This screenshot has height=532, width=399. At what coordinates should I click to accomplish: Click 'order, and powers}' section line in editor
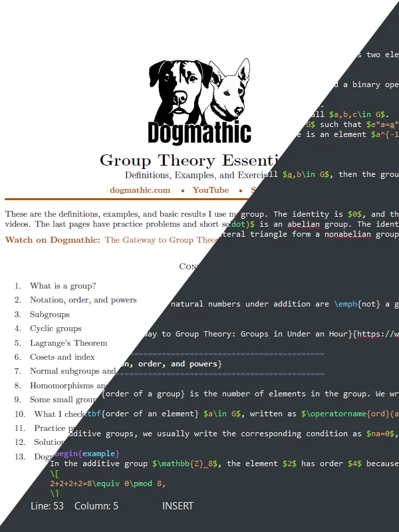click(x=180, y=364)
